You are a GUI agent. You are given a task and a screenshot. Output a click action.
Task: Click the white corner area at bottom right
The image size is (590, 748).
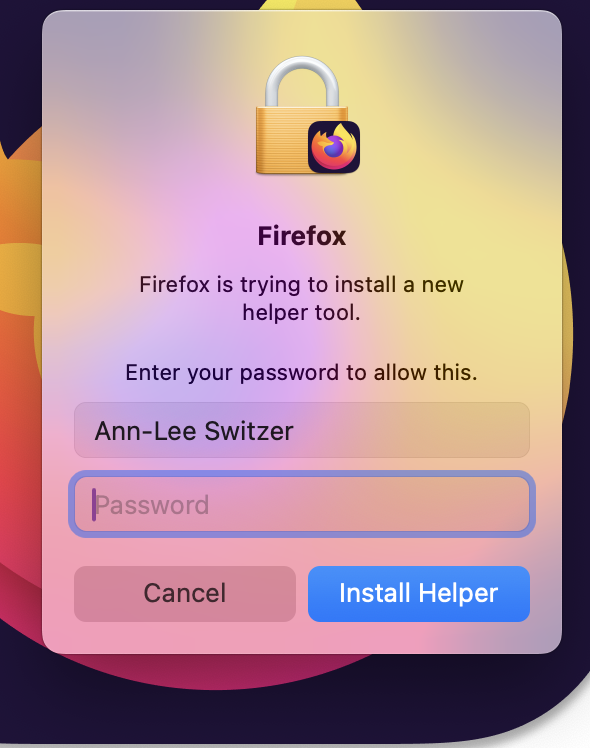click(x=575, y=732)
